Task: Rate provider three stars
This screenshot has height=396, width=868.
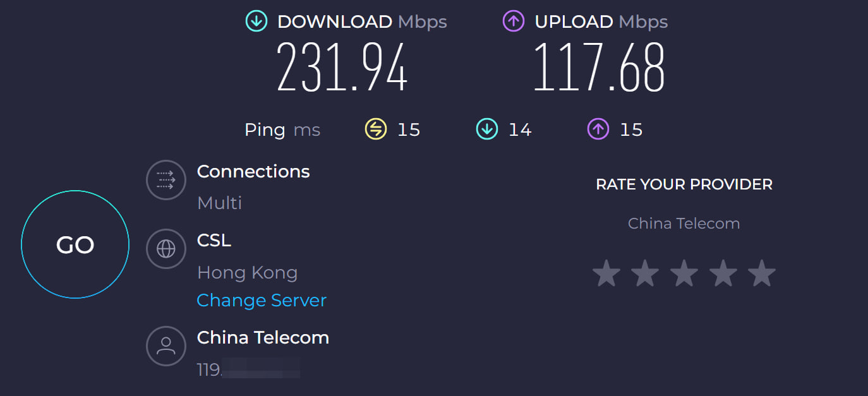Action: tap(684, 274)
